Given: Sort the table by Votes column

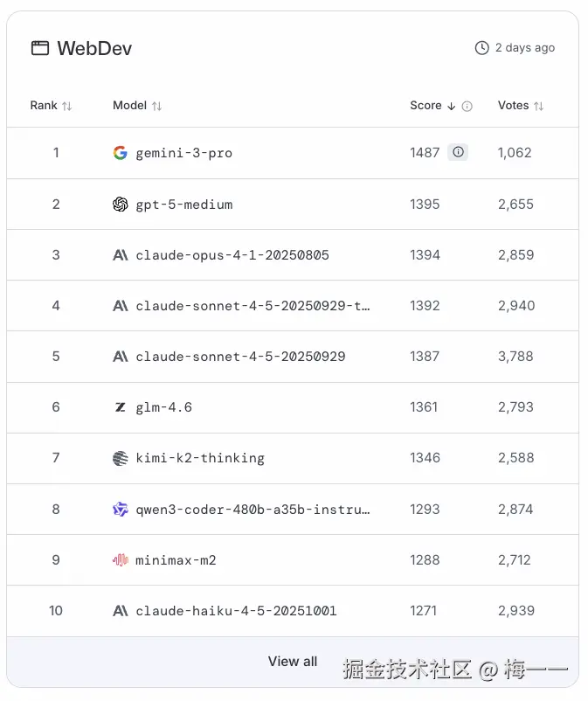Looking at the screenshot, I should click(x=539, y=107).
